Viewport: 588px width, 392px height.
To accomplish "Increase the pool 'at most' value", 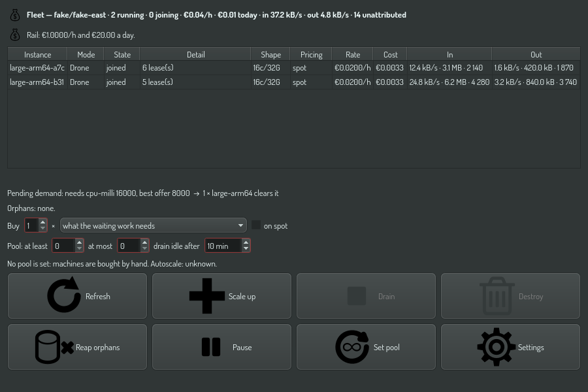I will click(145, 242).
